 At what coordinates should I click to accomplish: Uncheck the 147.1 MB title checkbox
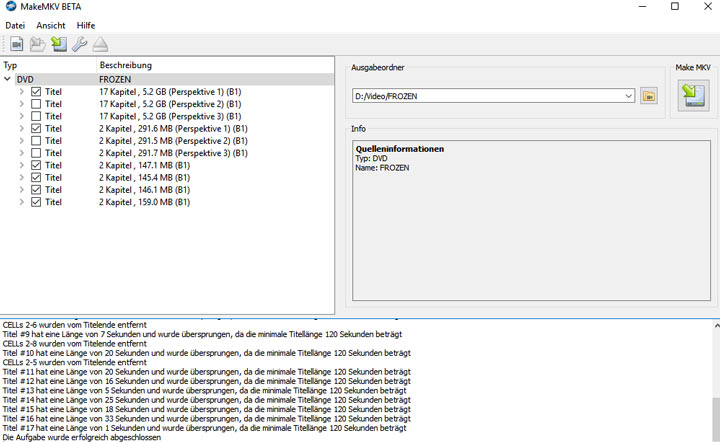[x=36, y=165]
